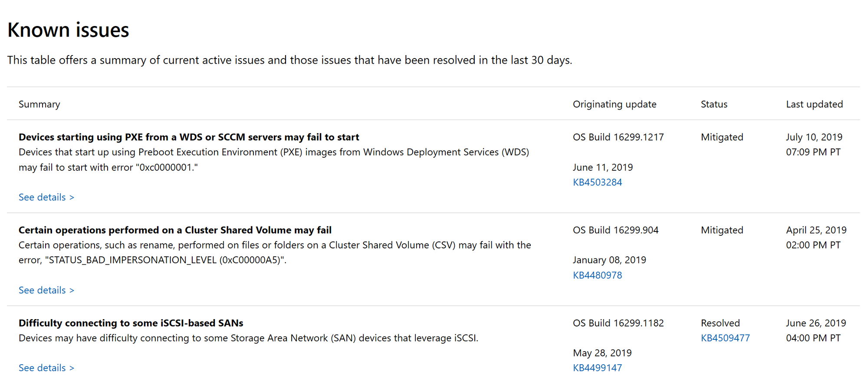Select the July 10, 2019 last updated entry
The height and width of the screenshot is (388, 868).
click(814, 137)
